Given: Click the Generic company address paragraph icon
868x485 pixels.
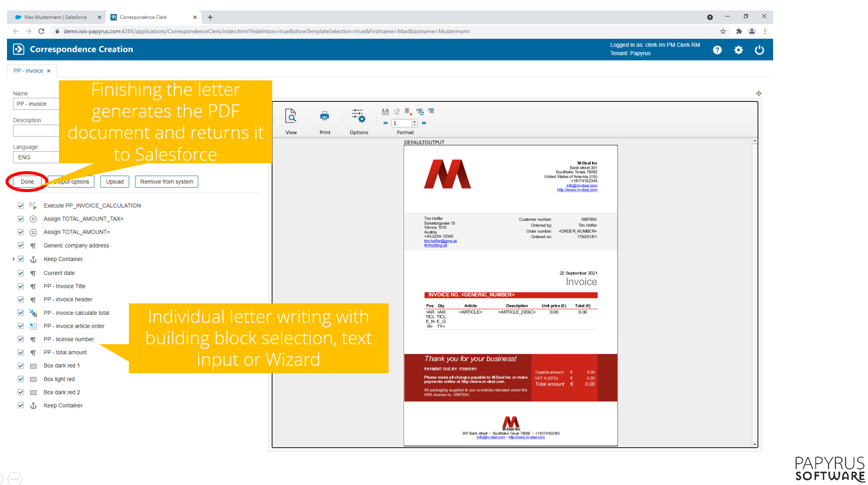Looking at the screenshot, I should [x=33, y=246].
